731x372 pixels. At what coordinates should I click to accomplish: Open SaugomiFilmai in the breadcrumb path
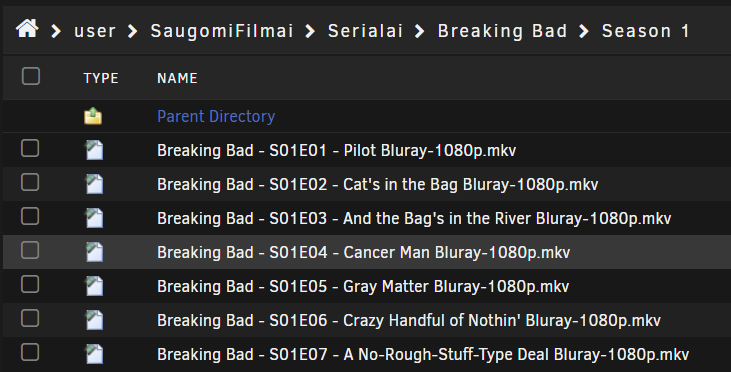click(x=222, y=31)
